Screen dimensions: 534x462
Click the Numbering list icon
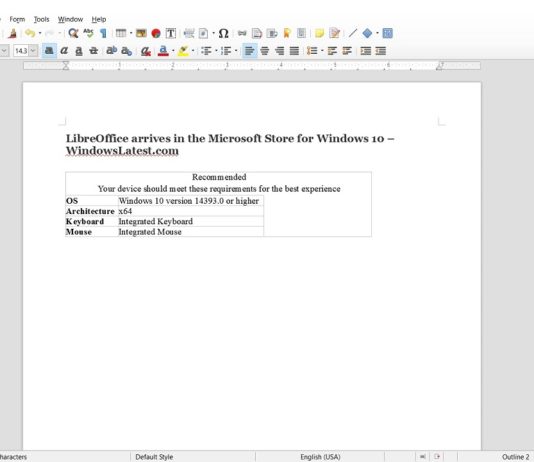[226, 51]
